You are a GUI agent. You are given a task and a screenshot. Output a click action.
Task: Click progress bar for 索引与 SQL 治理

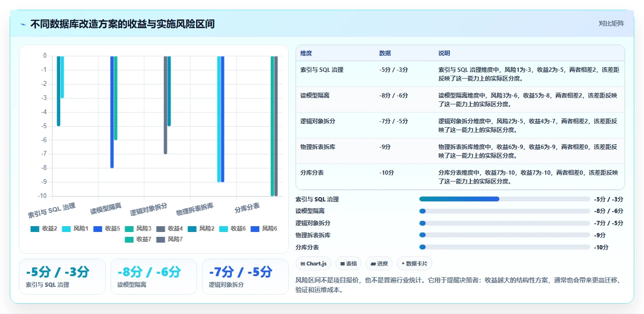click(x=505, y=199)
